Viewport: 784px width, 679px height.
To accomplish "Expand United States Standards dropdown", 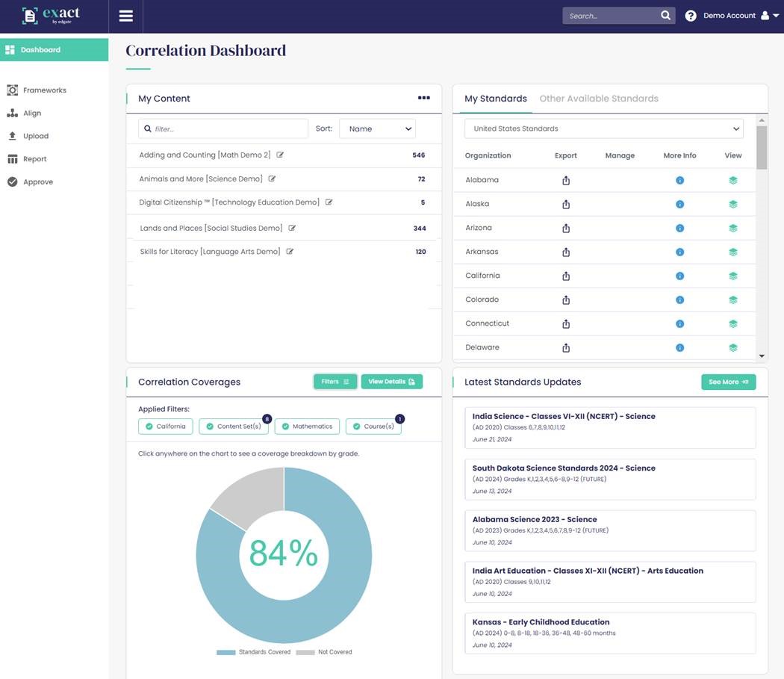I will tap(604, 128).
